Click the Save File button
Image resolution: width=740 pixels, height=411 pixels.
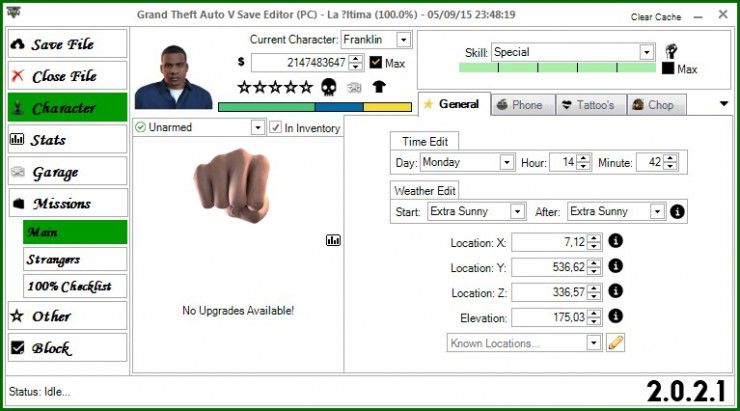(68, 44)
